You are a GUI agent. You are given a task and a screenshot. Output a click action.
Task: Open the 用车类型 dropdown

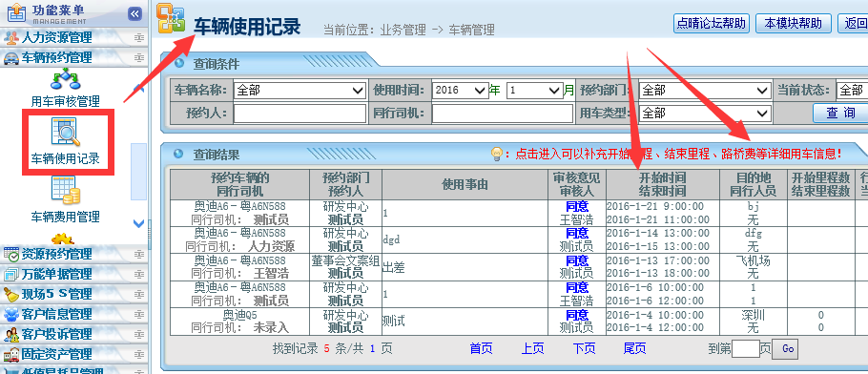pos(705,113)
